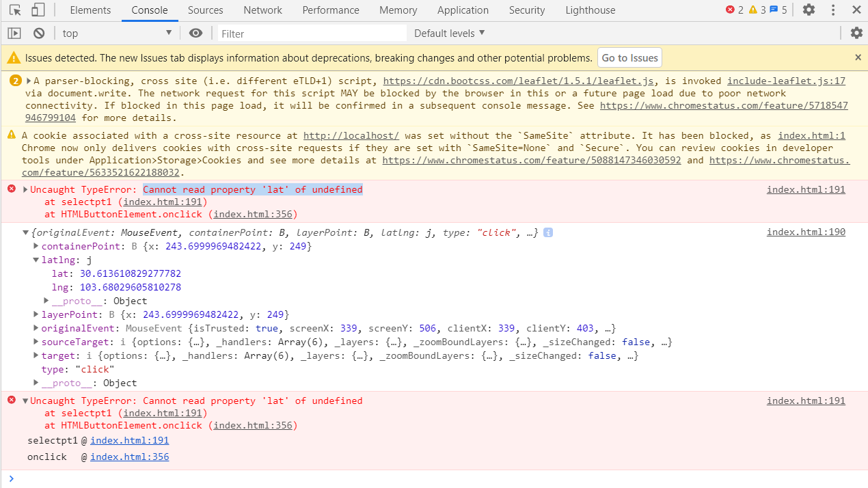868x488 pixels.
Task: Expand the originalEvent property
Action: [36, 328]
